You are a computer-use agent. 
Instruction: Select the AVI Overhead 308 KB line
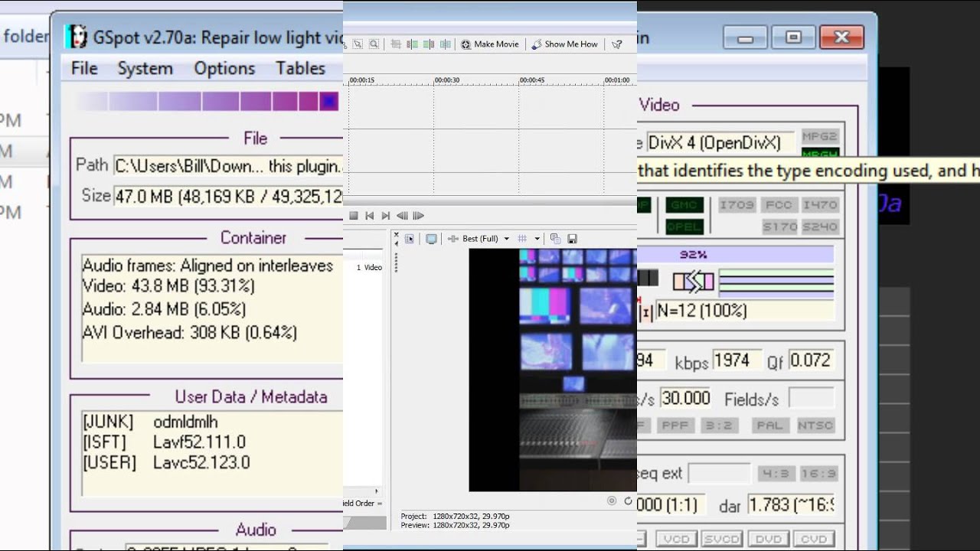click(x=190, y=333)
